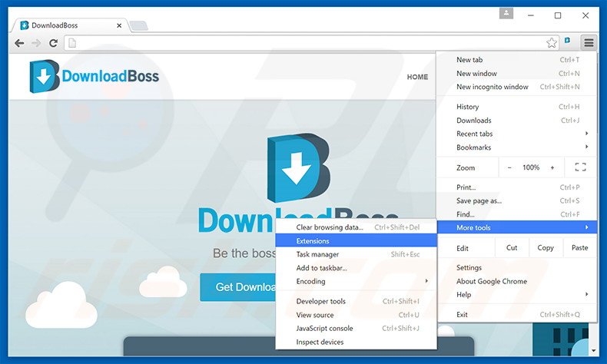Expand the More tools submenu

pyautogui.click(x=517, y=227)
